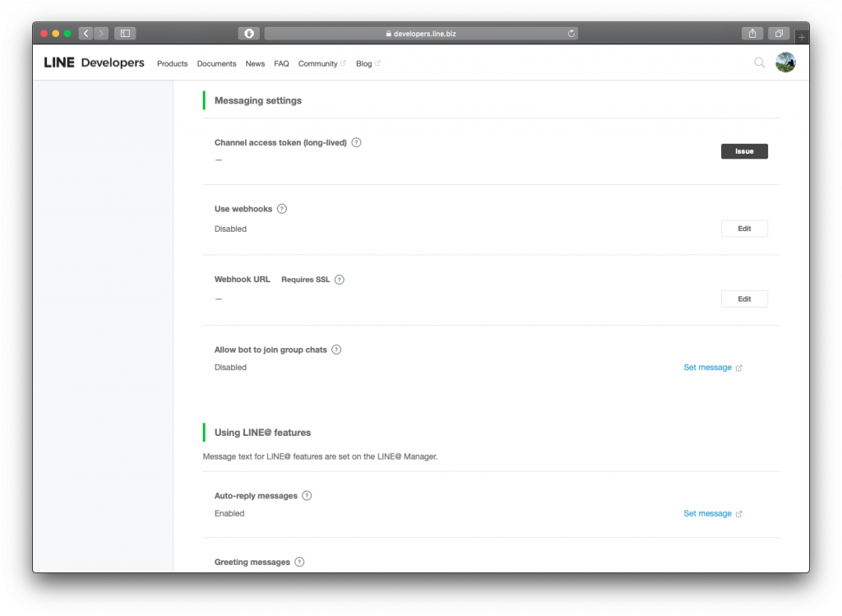This screenshot has height=616, width=842.
Task: Click the Safari forward arrow button
Action: point(101,33)
